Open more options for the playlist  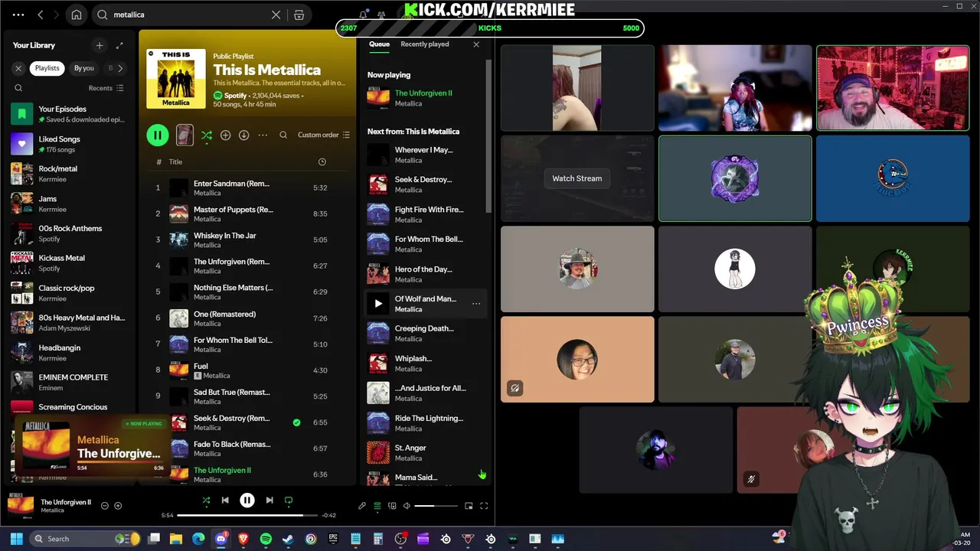click(x=263, y=135)
